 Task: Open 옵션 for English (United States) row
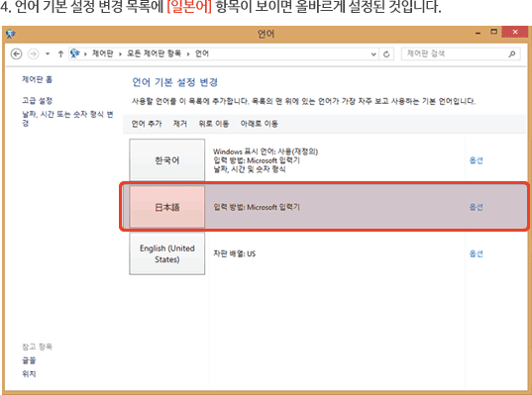tap(476, 253)
